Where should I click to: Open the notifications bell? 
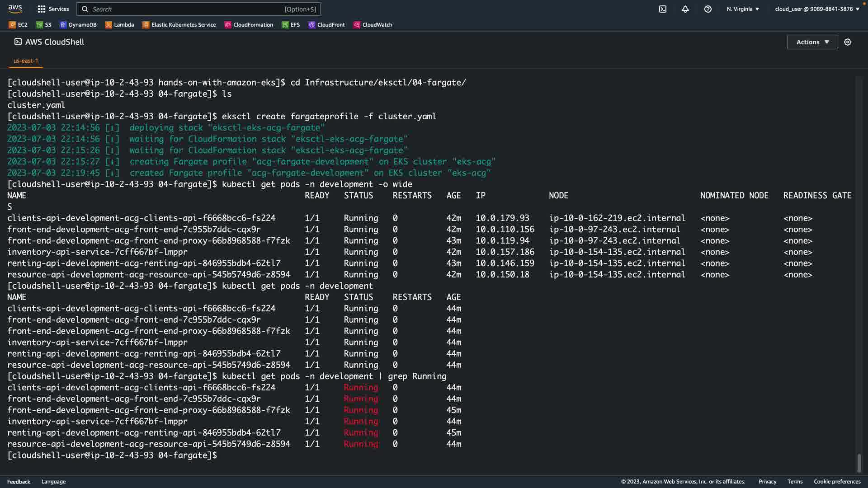click(x=685, y=9)
